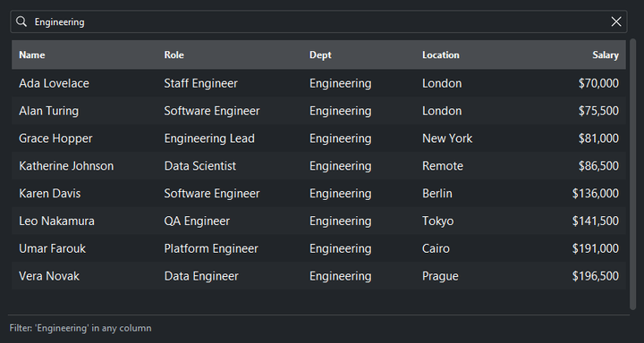
Task: Click the $196,500 salary cell
Action: tap(596, 276)
